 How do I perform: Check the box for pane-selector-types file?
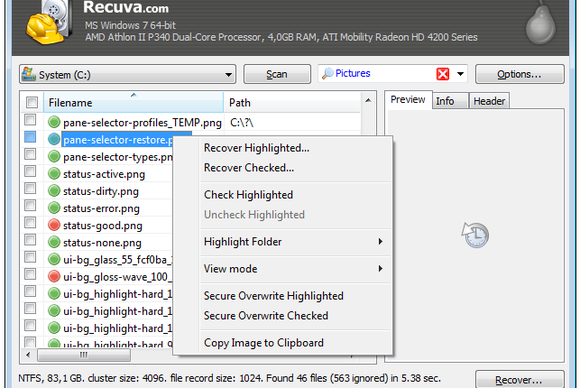click(30, 154)
